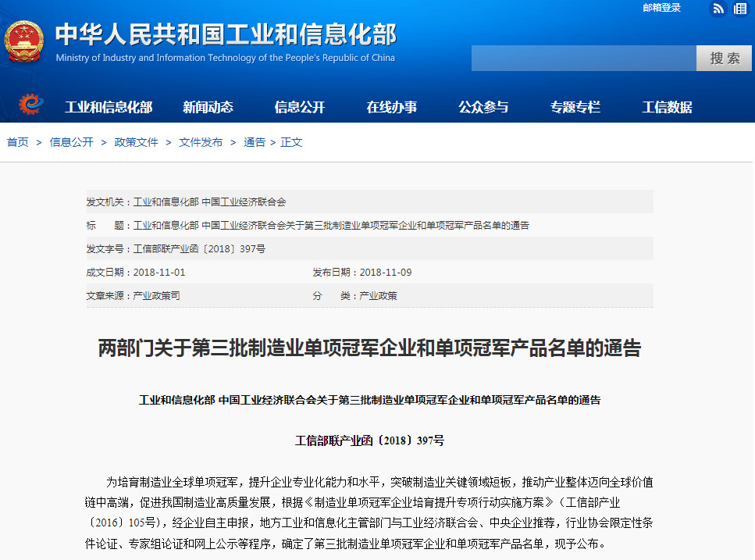Go to 首页 in the breadcrumb
Viewport: 755px width, 560px height.
click(18, 142)
